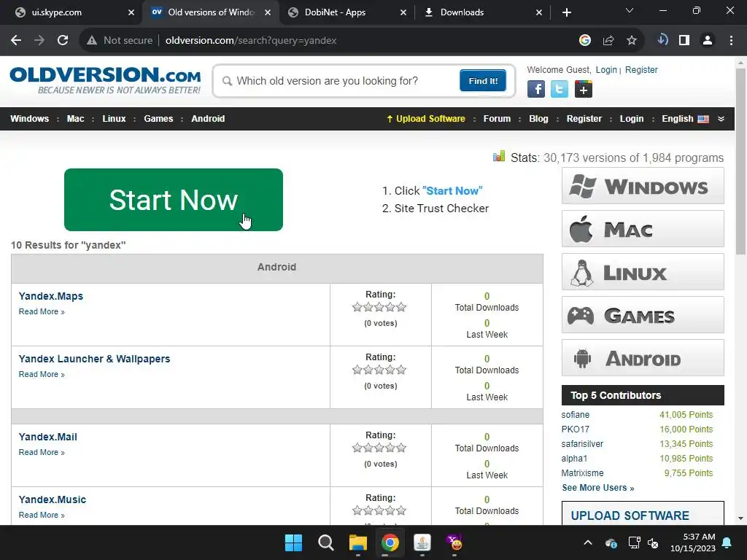747x560 pixels.
Task: Open Chrome three-dot menu
Action: coord(731,41)
